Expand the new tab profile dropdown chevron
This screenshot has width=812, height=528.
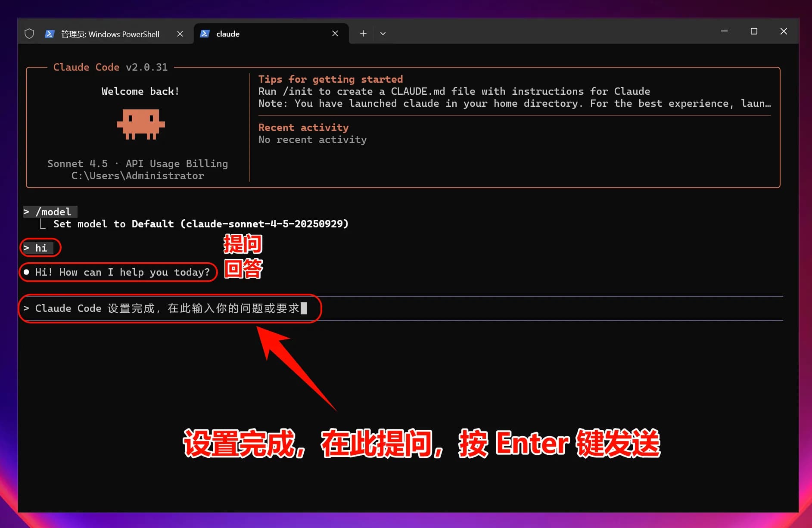coord(383,34)
